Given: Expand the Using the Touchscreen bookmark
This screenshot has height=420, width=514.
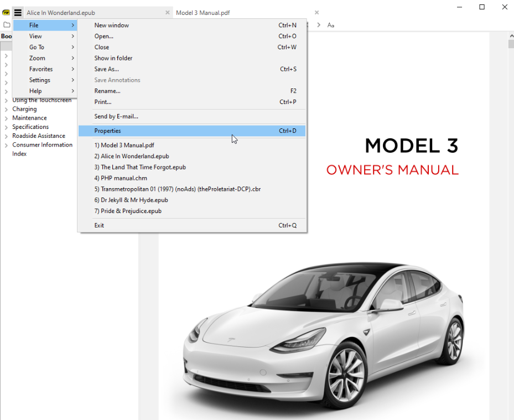Looking at the screenshot, I should [x=6, y=100].
